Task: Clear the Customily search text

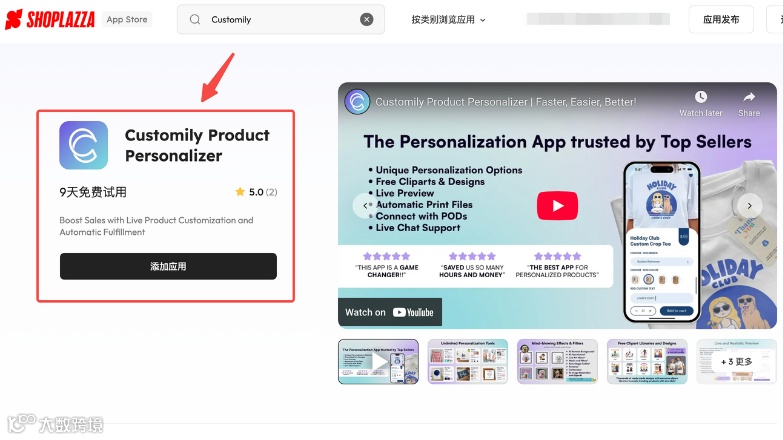Action: coord(367,19)
